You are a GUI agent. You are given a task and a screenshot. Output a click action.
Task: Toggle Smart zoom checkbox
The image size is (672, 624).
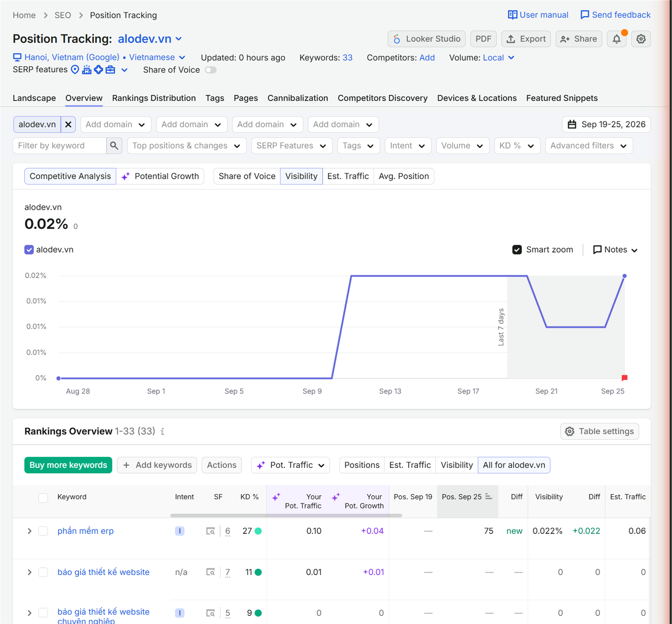(x=517, y=250)
